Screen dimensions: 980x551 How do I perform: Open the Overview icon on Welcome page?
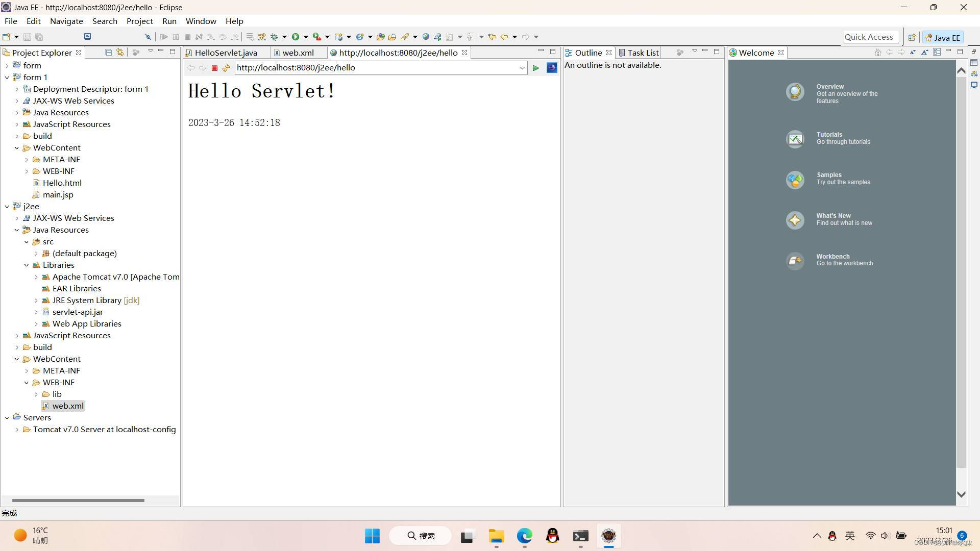[795, 92]
